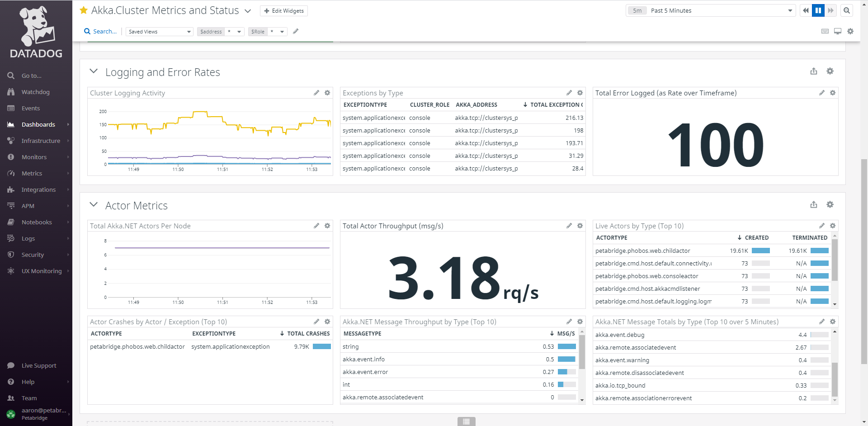Edit template variables with pencil icon

tap(296, 31)
